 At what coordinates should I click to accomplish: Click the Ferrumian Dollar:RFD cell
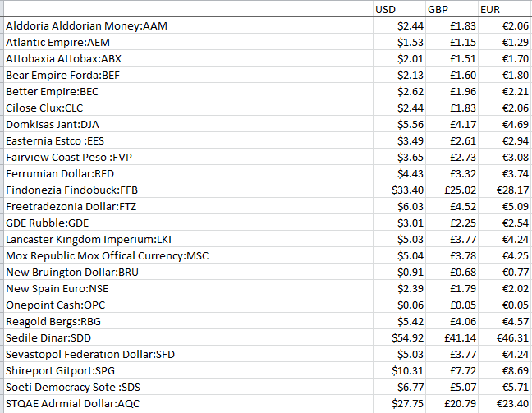pyautogui.click(x=188, y=174)
